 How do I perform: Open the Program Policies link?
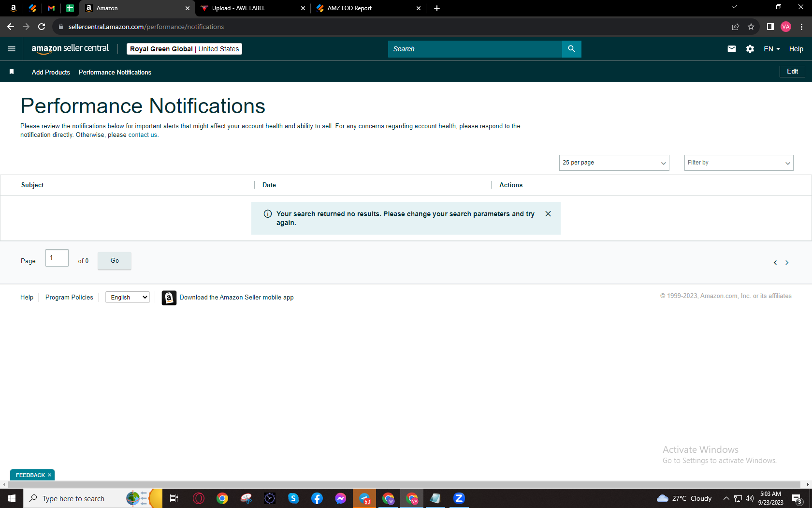click(x=69, y=297)
